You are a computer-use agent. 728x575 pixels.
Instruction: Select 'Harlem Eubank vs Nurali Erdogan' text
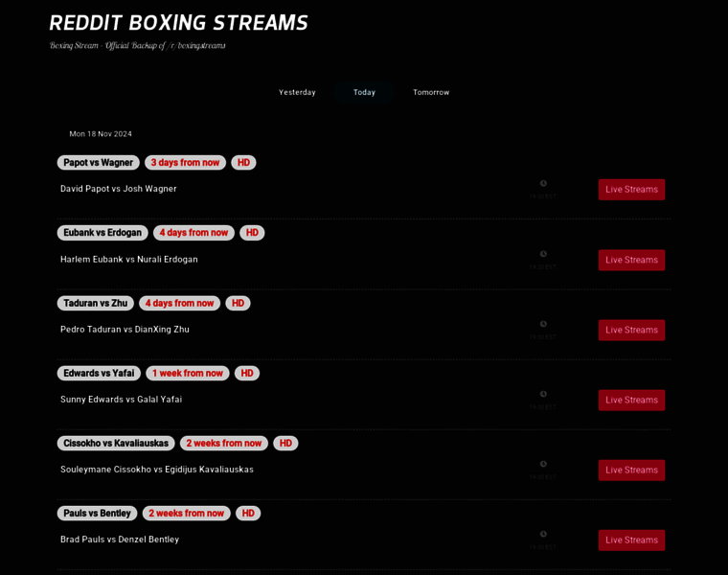(x=129, y=260)
